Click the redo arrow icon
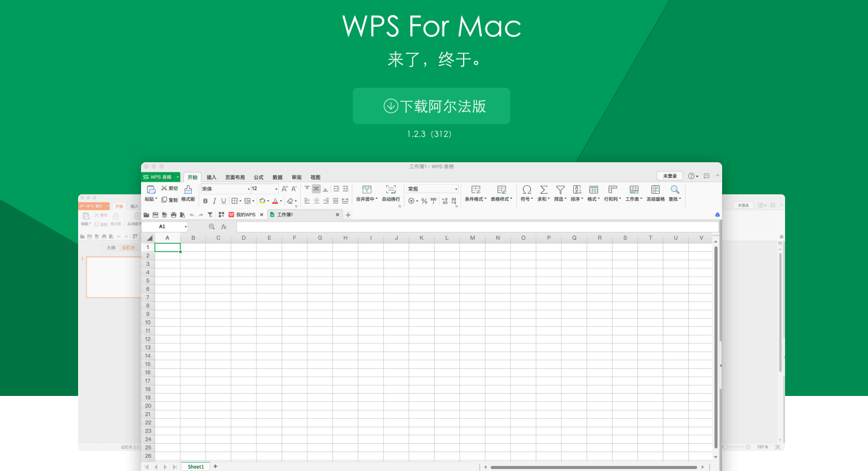Viewport: 868px width, 471px height. click(201, 215)
